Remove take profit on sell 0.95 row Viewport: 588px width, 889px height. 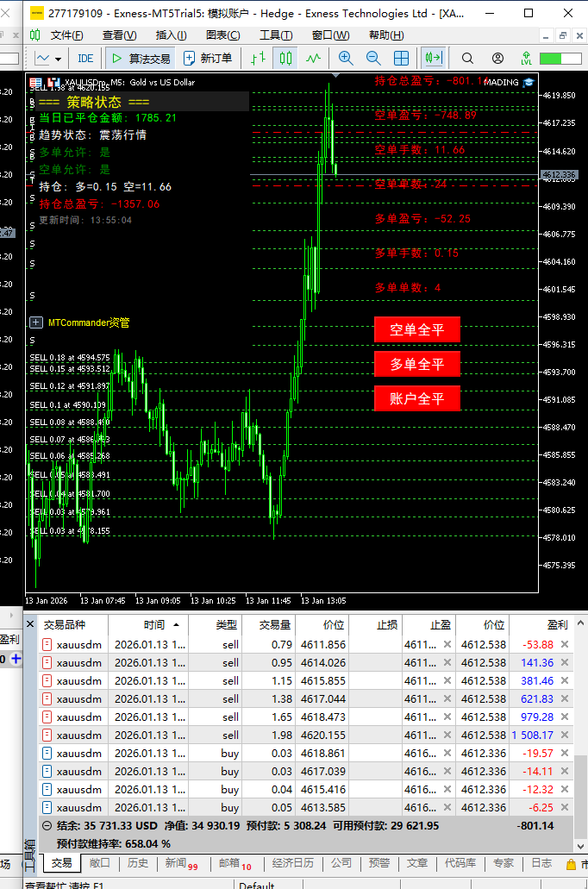pyautogui.click(x=447, y=662)
